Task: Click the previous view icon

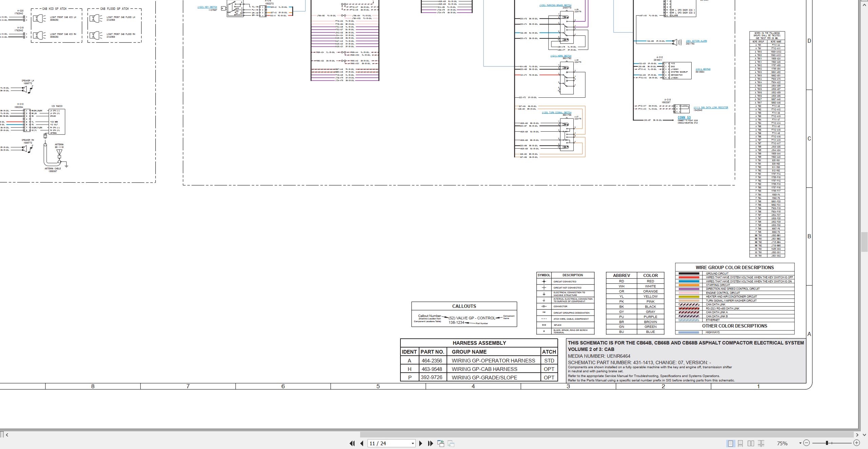Action: point(441,443)
